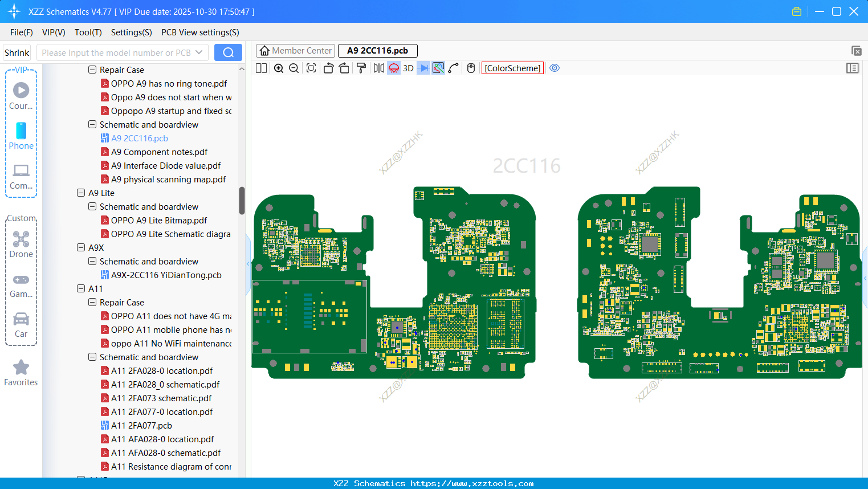Switch to the Member Center tab
This screenshot has width=868, height=489.
coord(295,51)
